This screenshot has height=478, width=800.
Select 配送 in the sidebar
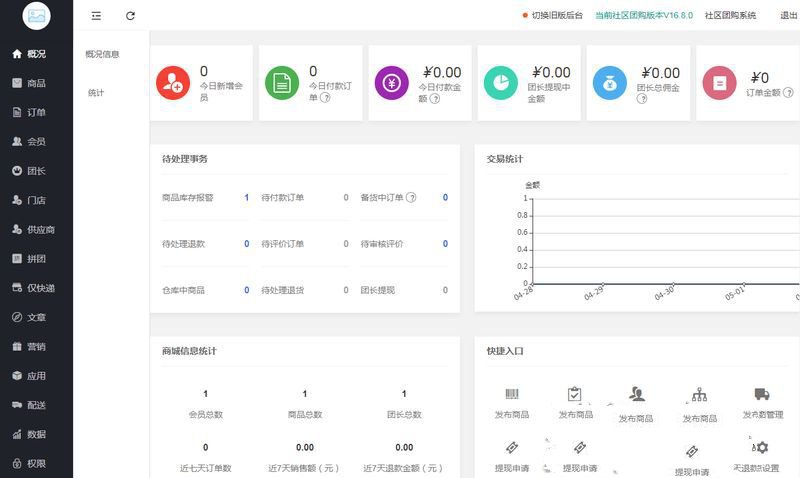(29, 405)
